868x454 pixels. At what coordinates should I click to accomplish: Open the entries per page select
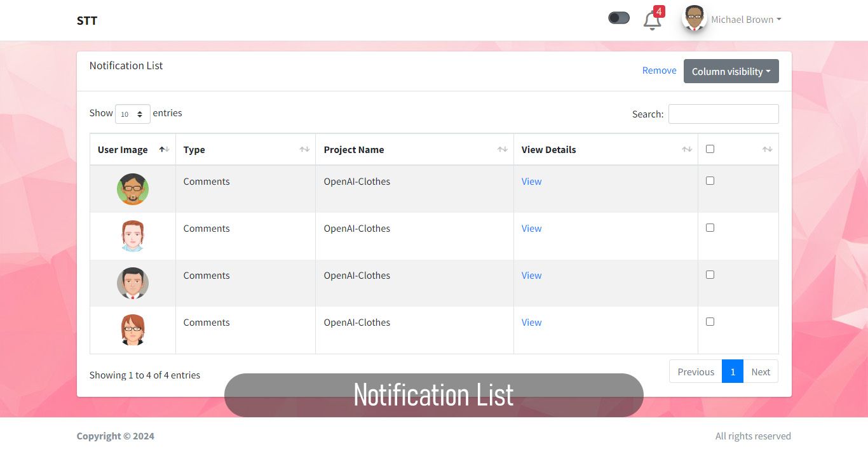(132, 114)
